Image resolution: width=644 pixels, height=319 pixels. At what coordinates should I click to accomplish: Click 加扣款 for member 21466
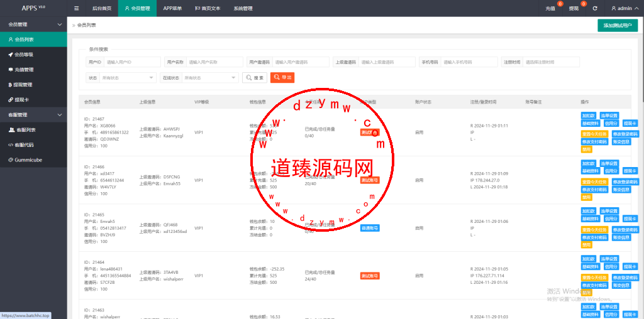coord(588,164)
